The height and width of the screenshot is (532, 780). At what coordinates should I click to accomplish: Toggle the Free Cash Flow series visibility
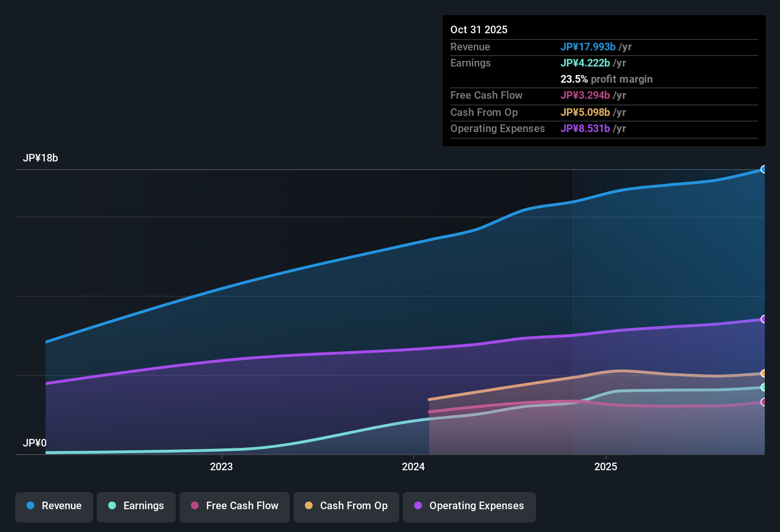coord(234,506)
